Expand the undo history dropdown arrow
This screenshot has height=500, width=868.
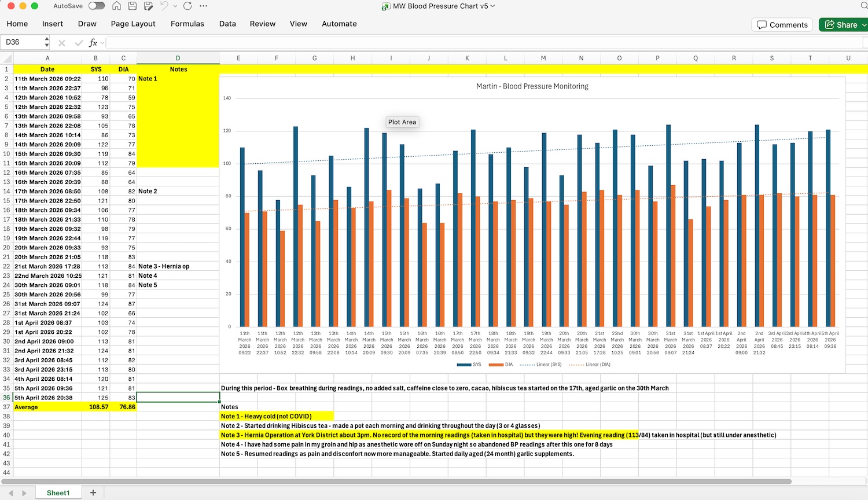click(x=175, y=6)
